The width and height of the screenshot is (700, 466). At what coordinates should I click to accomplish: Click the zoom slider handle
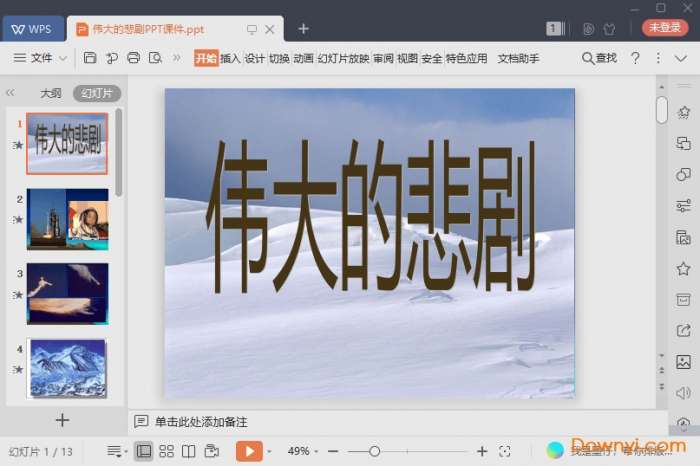pyautogui.click(x=375, y=451)
